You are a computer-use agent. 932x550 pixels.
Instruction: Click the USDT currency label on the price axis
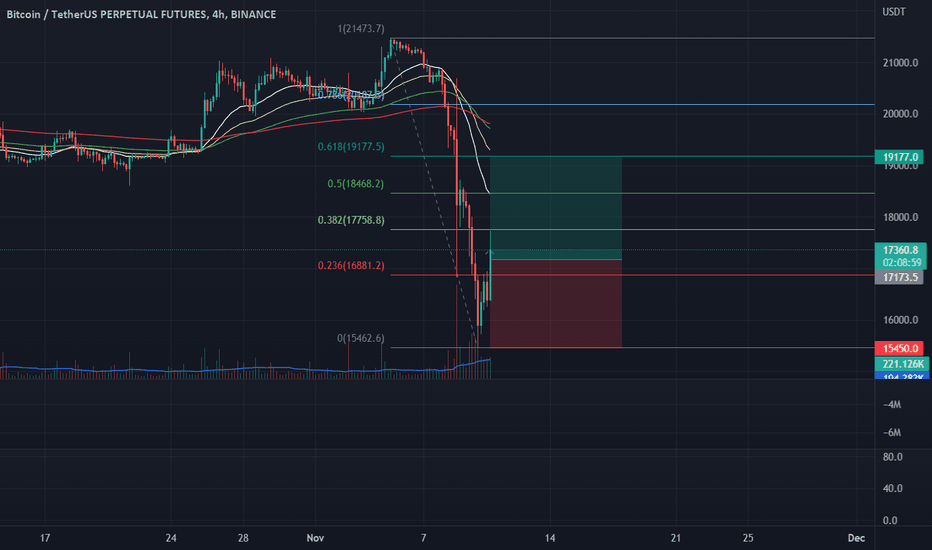(x=893, y=12)
